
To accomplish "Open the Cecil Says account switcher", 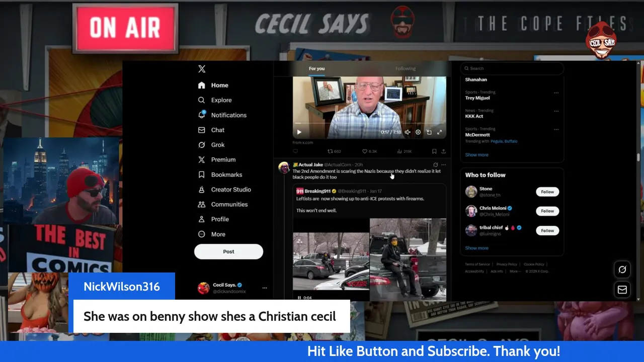I will coord(232,288).
